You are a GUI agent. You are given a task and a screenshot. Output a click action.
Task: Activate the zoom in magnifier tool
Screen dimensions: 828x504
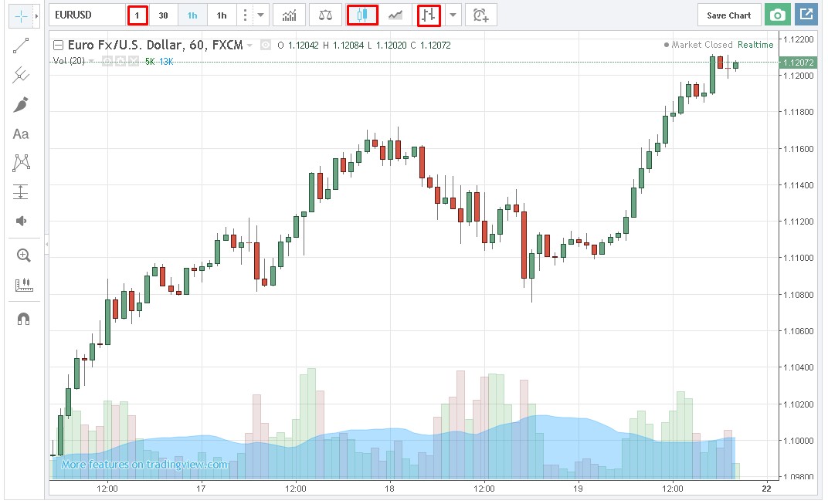23,255
